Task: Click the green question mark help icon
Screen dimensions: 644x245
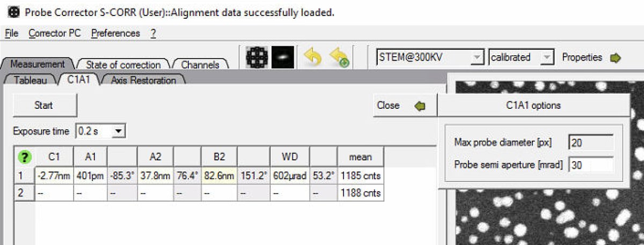Action: click(x=25, y=157)
